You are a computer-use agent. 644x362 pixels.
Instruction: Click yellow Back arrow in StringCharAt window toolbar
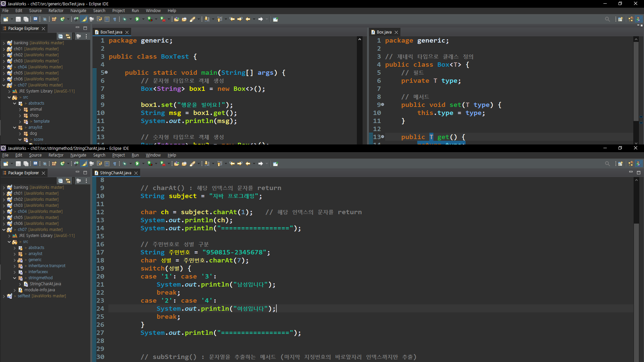pyautogui.click(x=248, y=164)
